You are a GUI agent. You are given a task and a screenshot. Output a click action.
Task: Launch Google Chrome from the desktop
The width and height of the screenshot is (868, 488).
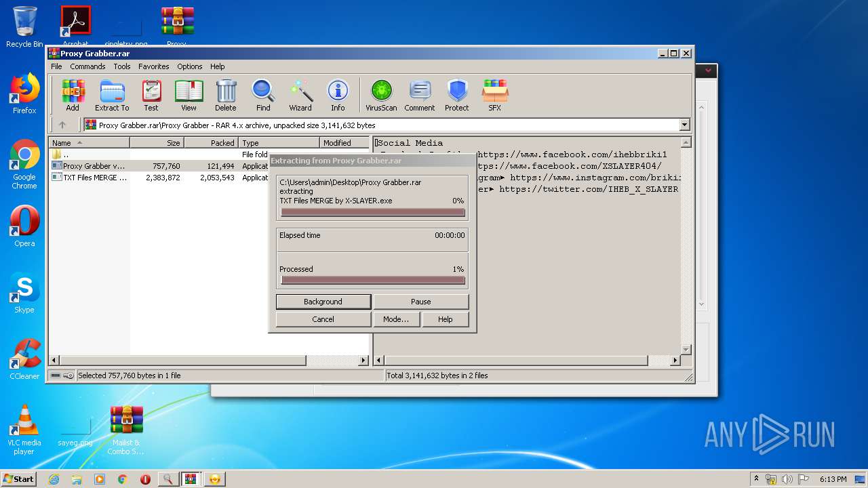coord(24,165)
